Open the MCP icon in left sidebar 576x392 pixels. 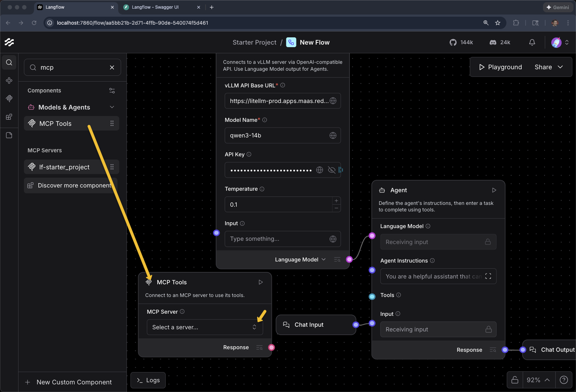(9, 98)
